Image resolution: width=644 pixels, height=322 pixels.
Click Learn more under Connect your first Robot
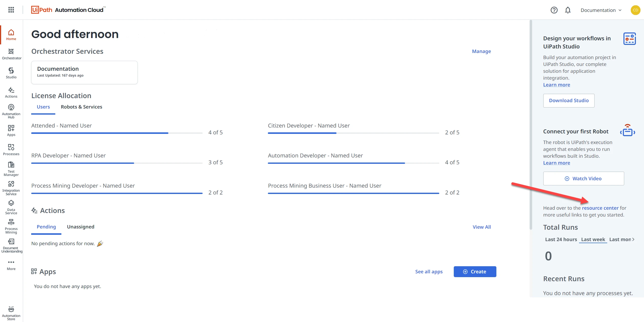coord(556,163)
